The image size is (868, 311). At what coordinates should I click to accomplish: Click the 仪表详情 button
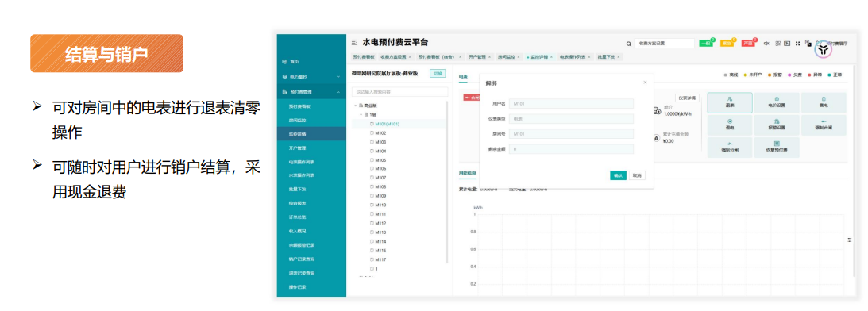point(688,98)
